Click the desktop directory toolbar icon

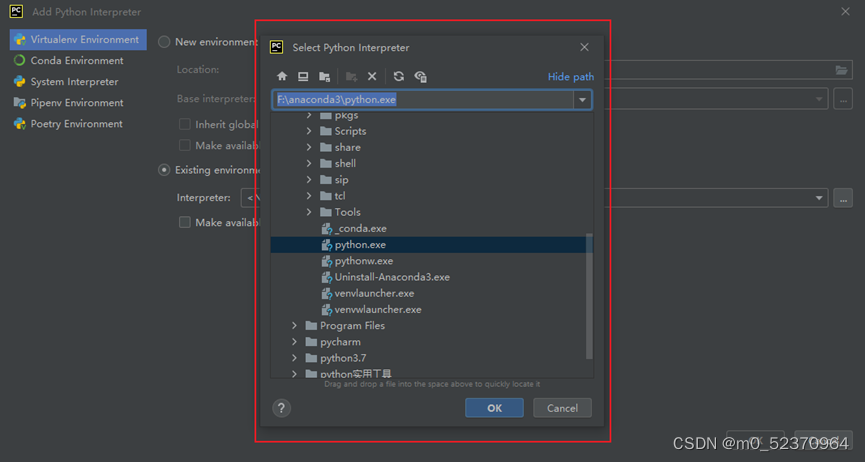[303, 76]
